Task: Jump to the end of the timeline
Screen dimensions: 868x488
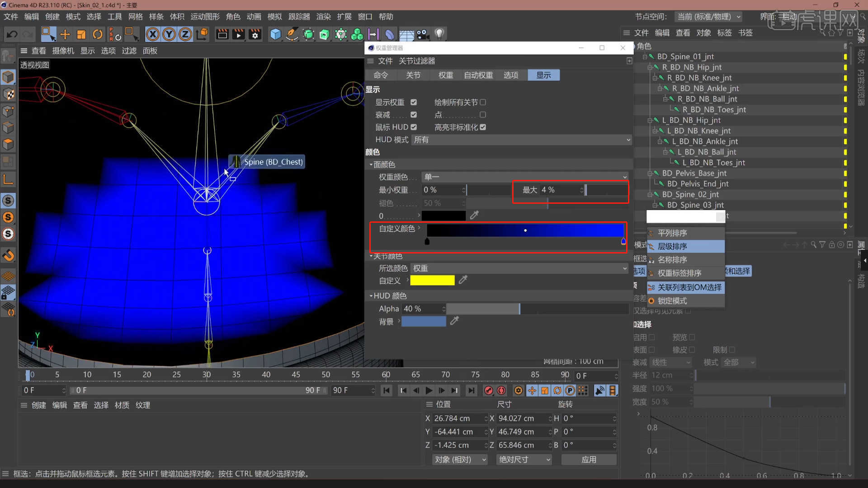Action: [x=472, y=390]
